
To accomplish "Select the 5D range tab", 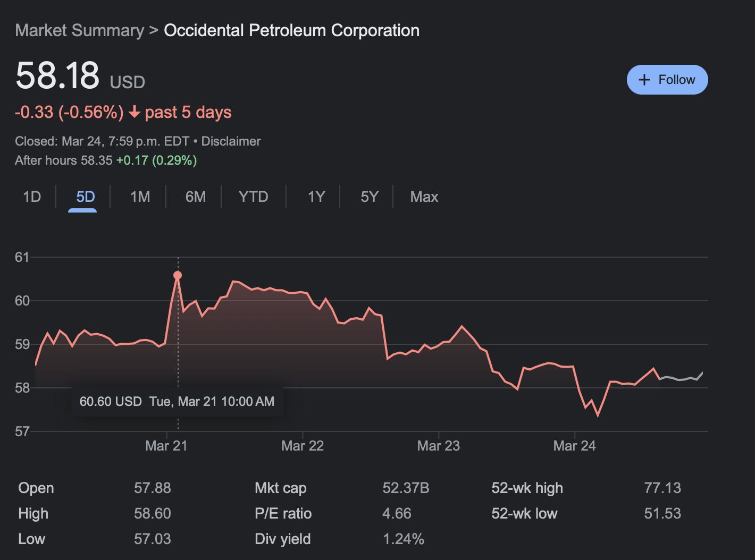I will click(x=85, y=197).
